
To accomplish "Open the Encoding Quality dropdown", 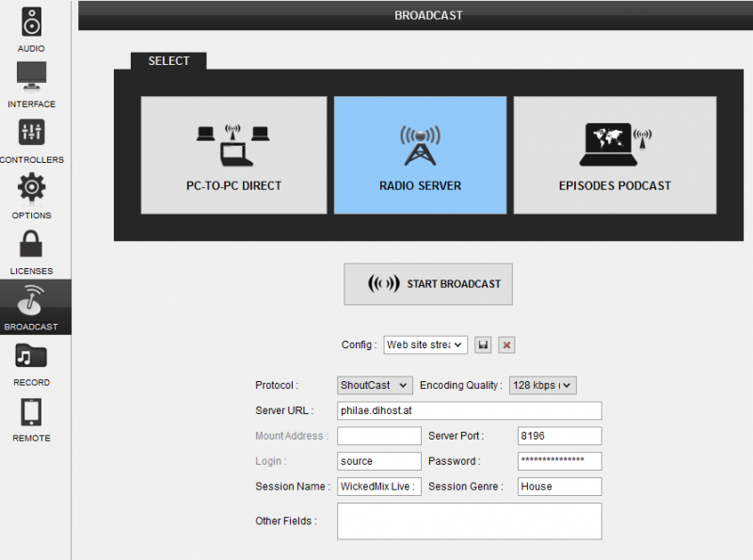I will tap(541, 385).
